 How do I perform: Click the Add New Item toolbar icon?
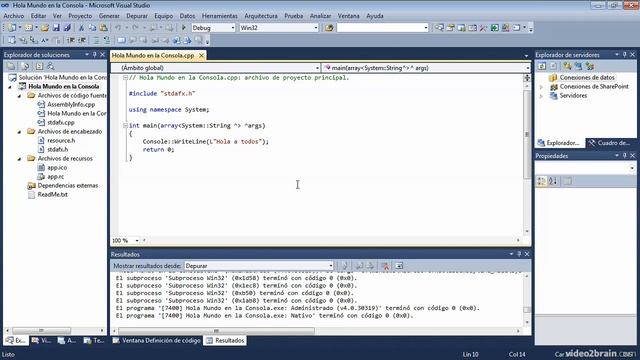28,28
